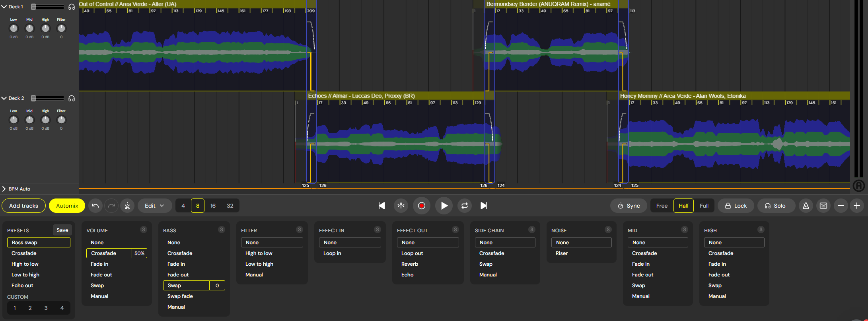
Task: Click the scissors split icon
Action: click(127, 206)
